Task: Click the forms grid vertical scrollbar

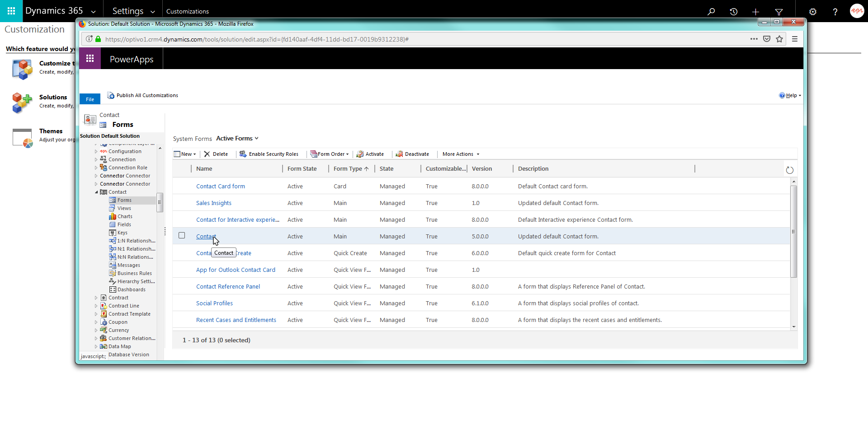Action: (793, 231)
